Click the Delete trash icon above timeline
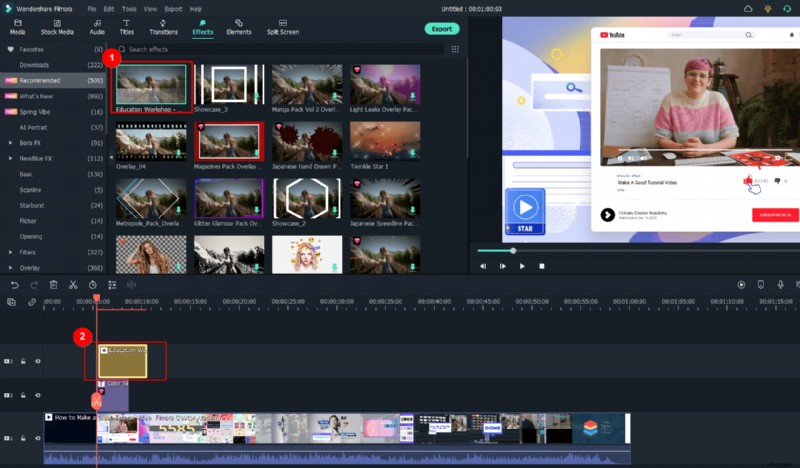Screen dimensions: 800x468 click(53, 285)
